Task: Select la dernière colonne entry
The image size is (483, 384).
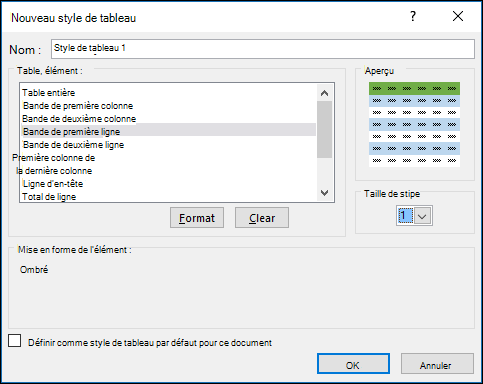Action: point(54,171)
